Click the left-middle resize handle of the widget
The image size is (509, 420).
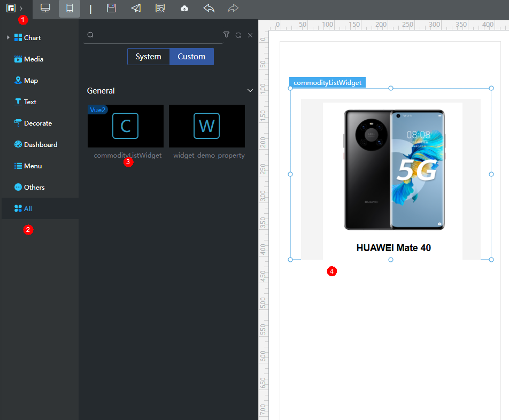tap(290, 174)
